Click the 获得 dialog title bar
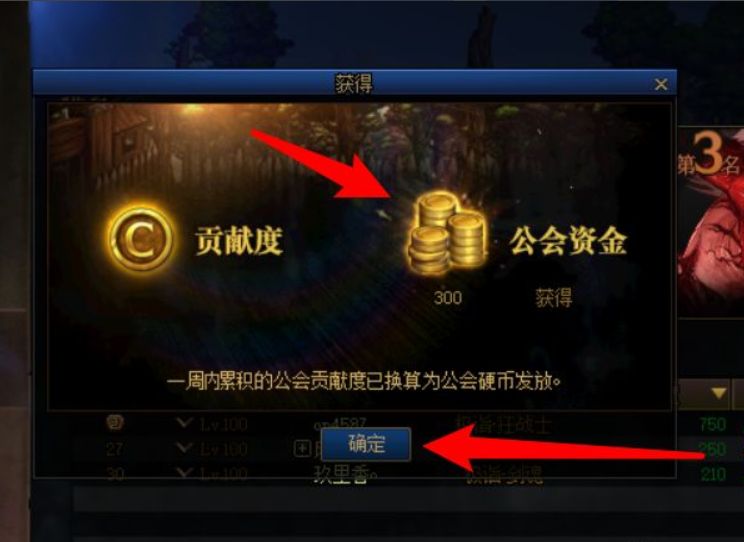This screenshot has width=744, height=542. (354, 84)
